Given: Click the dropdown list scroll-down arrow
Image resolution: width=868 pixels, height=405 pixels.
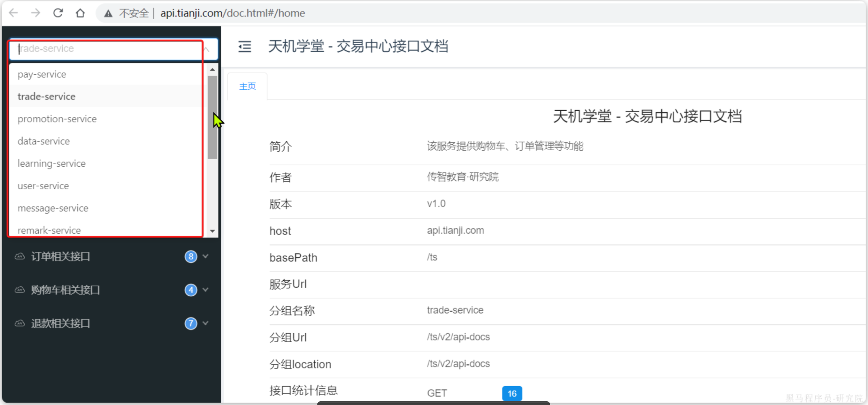Looking at the screenshot, I should [213, 231].
